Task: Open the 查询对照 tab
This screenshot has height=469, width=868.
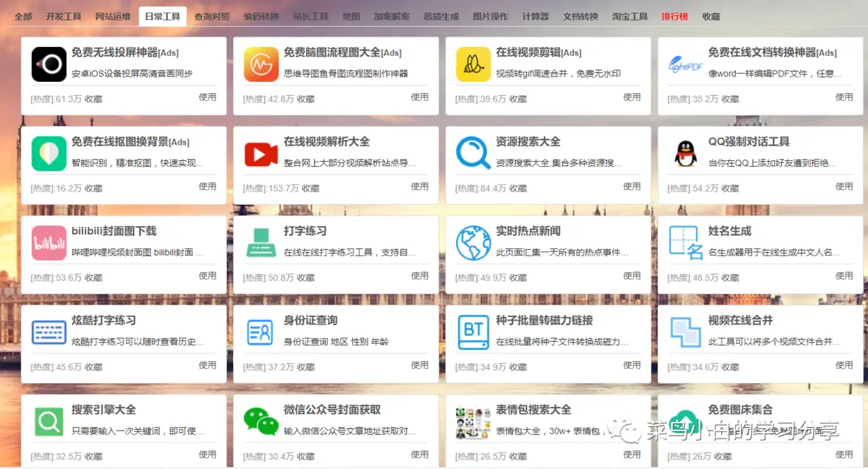Action: point(212,16)
